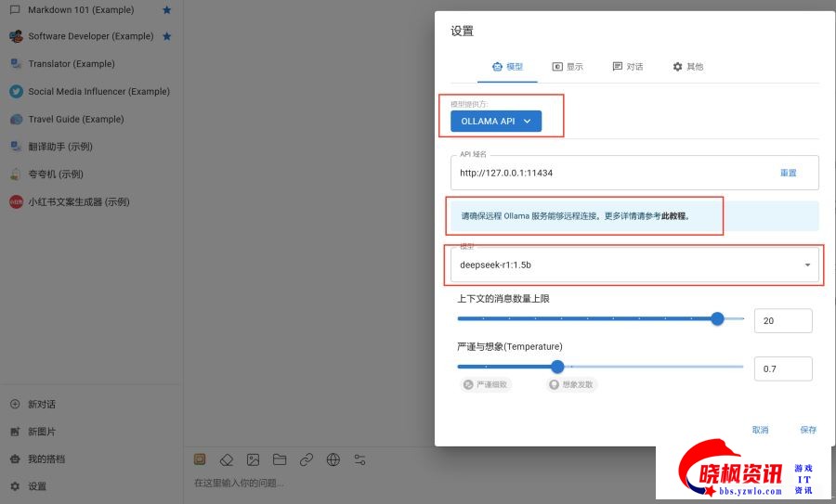Open the 此教程 tutorial link
The height and width of the screenshot is (504, 836).
click(673, 215)
